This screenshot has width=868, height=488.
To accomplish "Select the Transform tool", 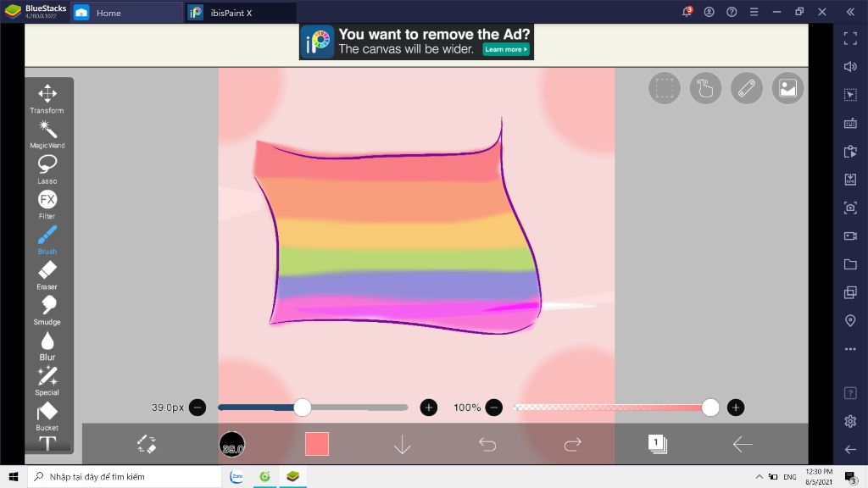I will point(47,98).
